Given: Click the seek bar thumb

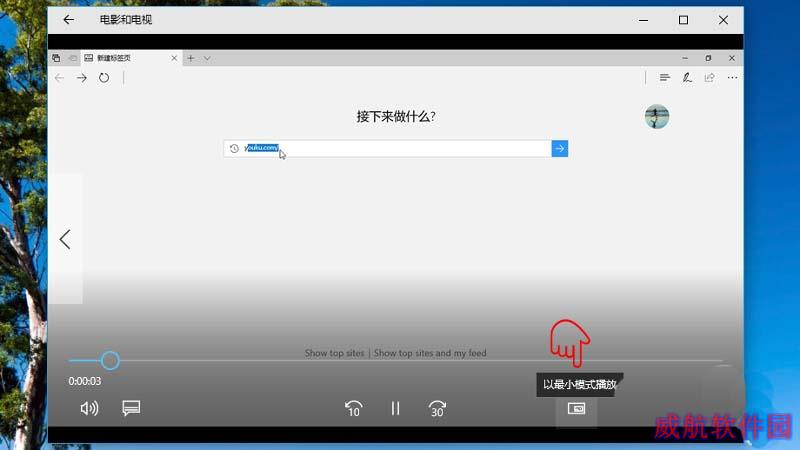Looking at the screenshot, I should (110, 361).
